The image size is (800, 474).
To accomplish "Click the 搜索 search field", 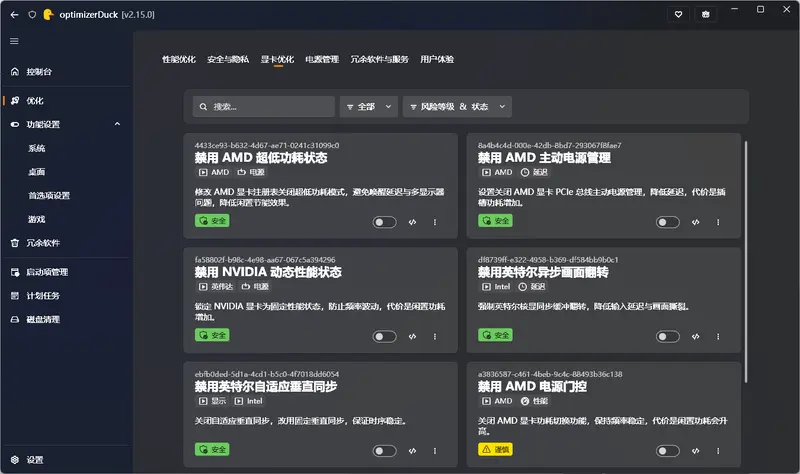I will [x=264, y=107].
